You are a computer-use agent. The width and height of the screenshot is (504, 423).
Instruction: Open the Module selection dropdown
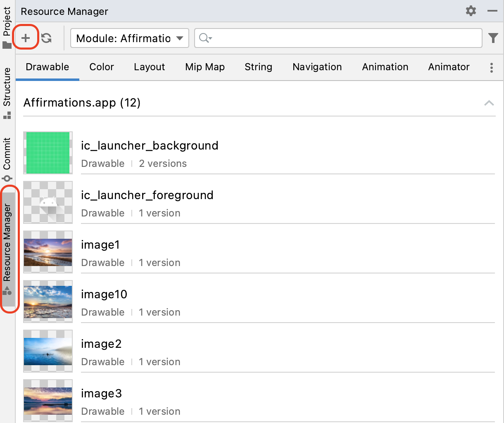(x=129, y=38)
